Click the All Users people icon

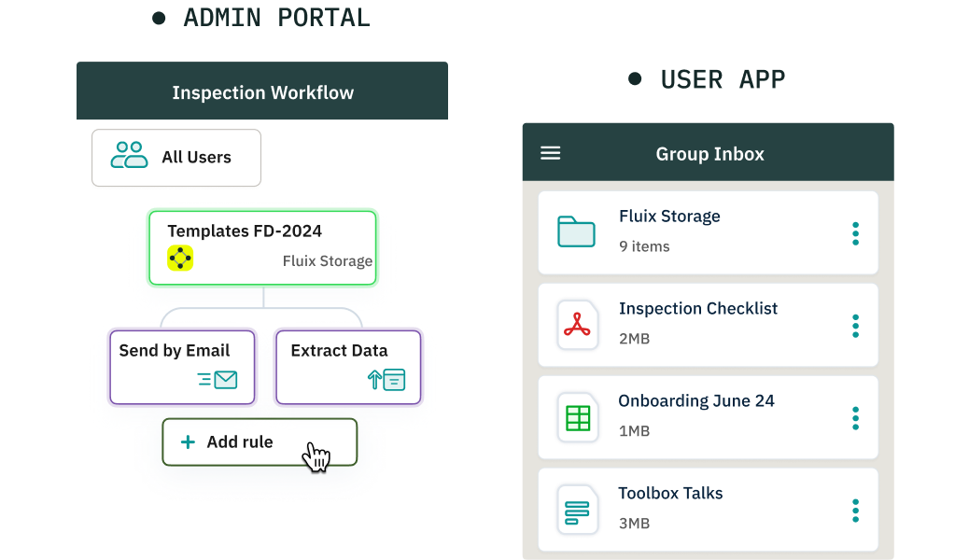pyautogui.click(x=129, y=156)
